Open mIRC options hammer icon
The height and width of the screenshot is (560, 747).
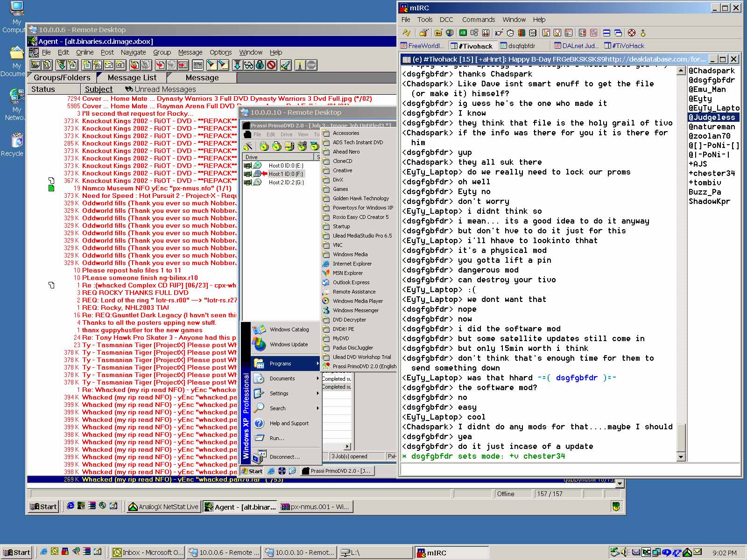tap(423, 33)
